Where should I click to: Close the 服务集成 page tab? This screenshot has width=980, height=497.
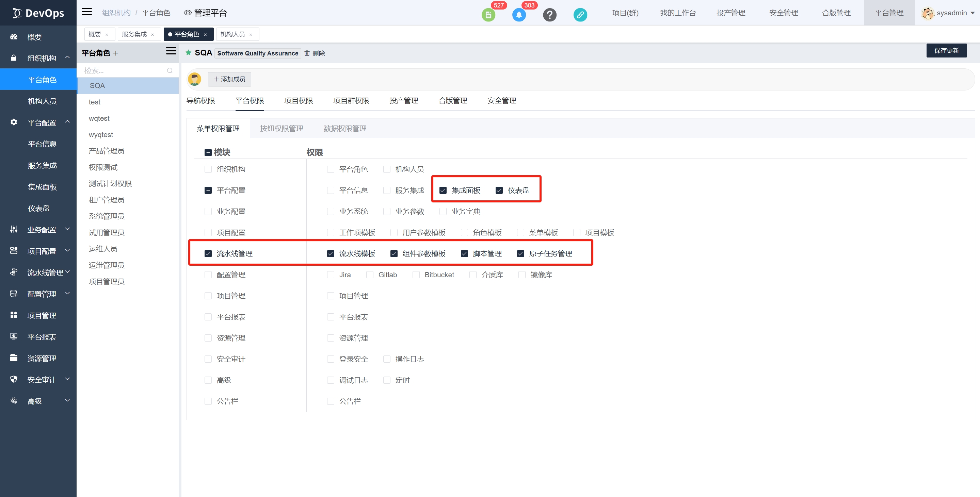[152, 35]
